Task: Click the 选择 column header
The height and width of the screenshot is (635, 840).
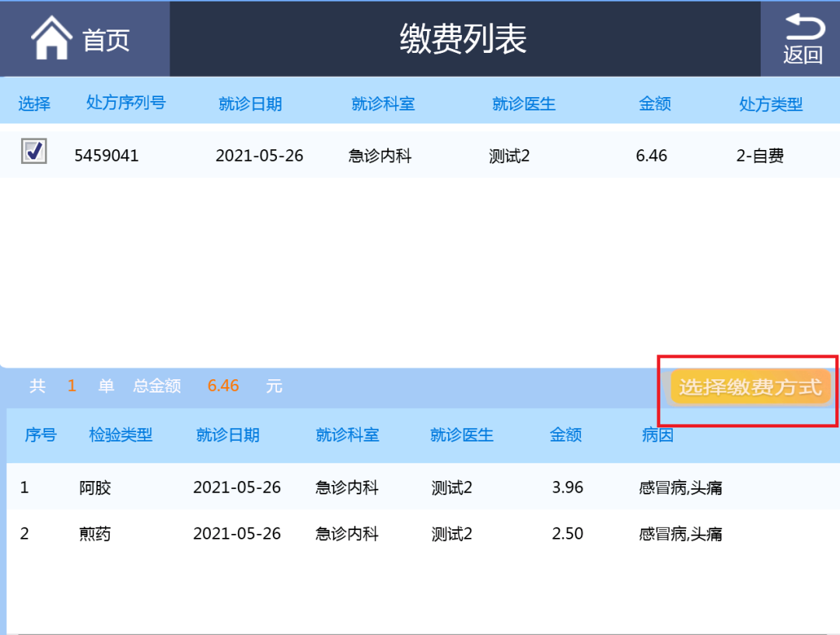Action: (x=34, y=103)
